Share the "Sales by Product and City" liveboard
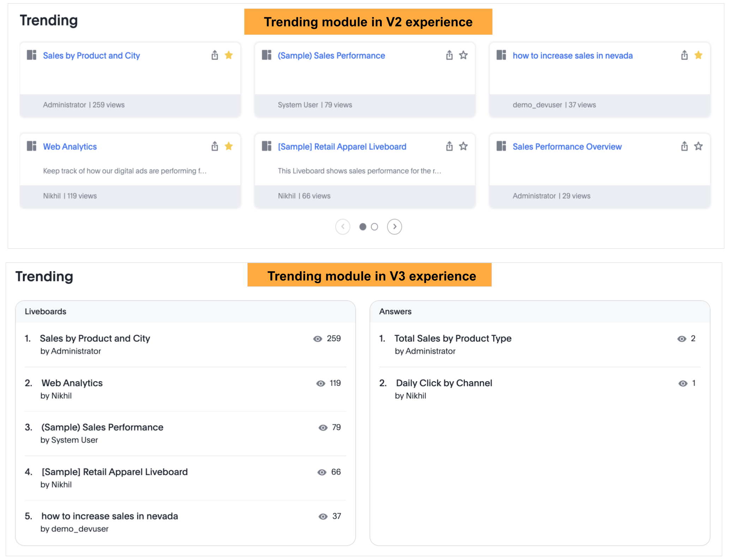 pos(215,55)
